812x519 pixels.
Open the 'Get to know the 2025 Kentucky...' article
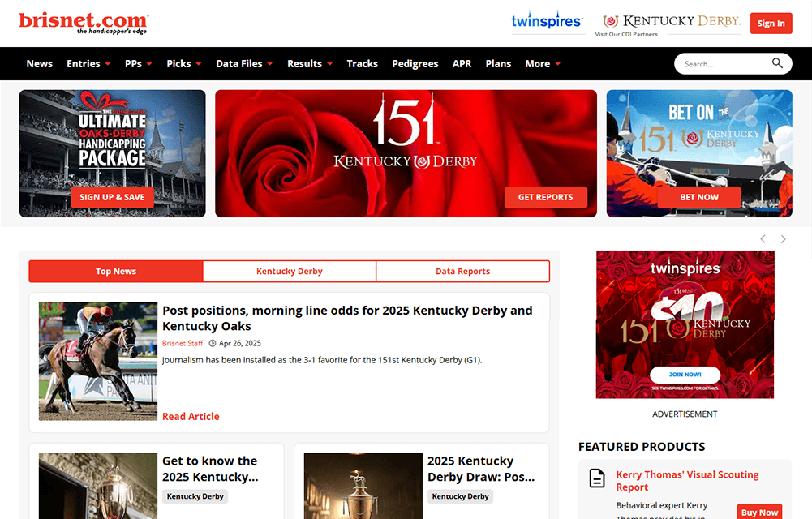[x=210, y=468]
